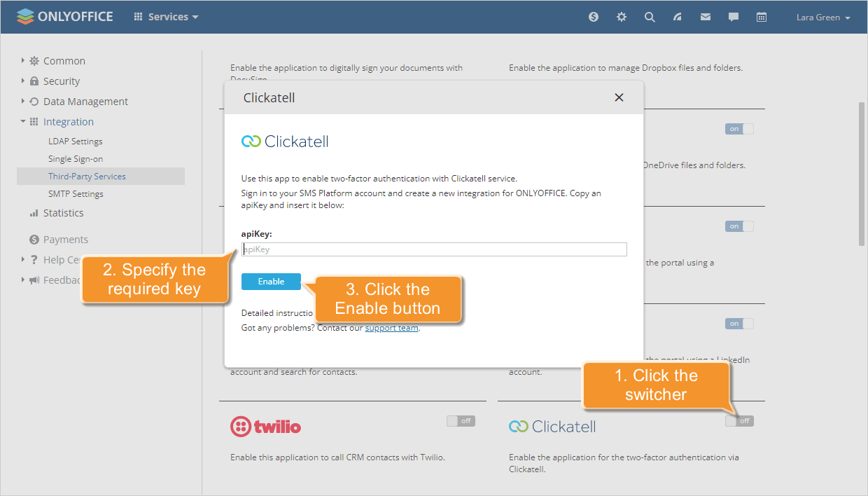
Task: Click the Enable button in the Clickatell dialog
Action: coord(271,281)
